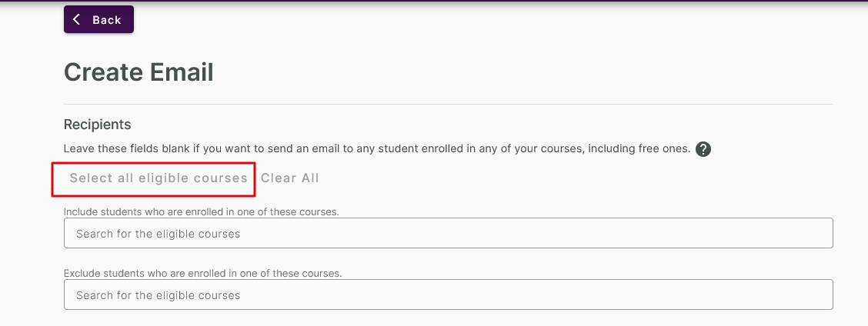Image resolution: width=868 pixels, height=326 pixels.
Task: Click placeholder text in the exclude courses box
Action: pyautogui.click(x=159, y=295)
